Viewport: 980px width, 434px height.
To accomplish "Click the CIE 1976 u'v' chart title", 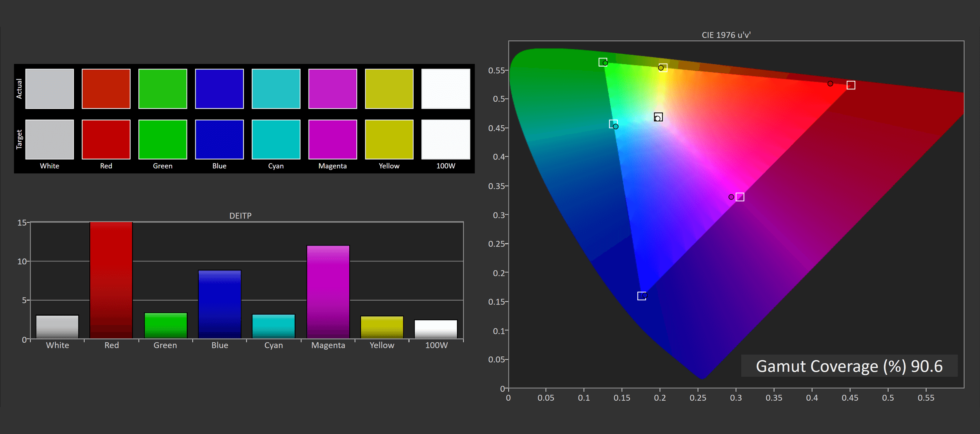I will click(x=726, y=35).
